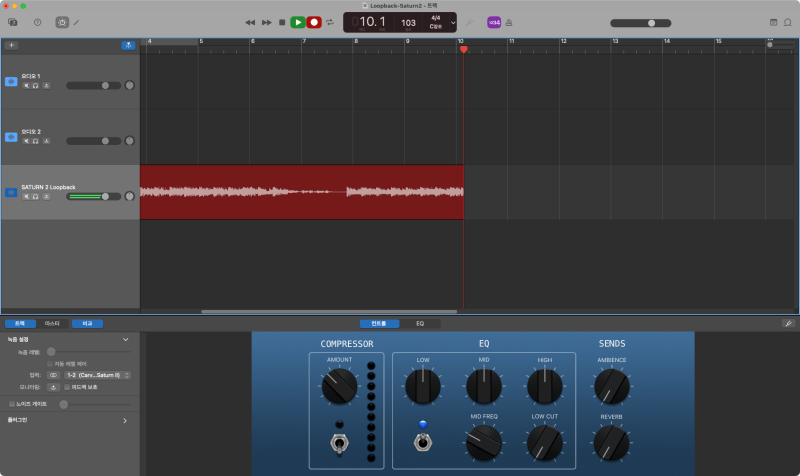Screen dimensions: 800x476
Task: Click the Compressor AMOUNT knob
Action: coord(339,386)
